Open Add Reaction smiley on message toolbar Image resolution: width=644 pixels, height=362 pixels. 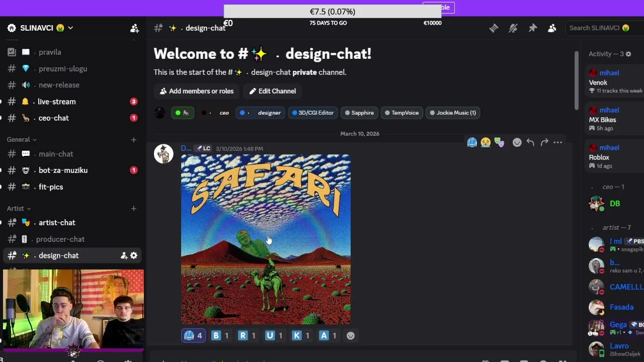coord(517,143)
